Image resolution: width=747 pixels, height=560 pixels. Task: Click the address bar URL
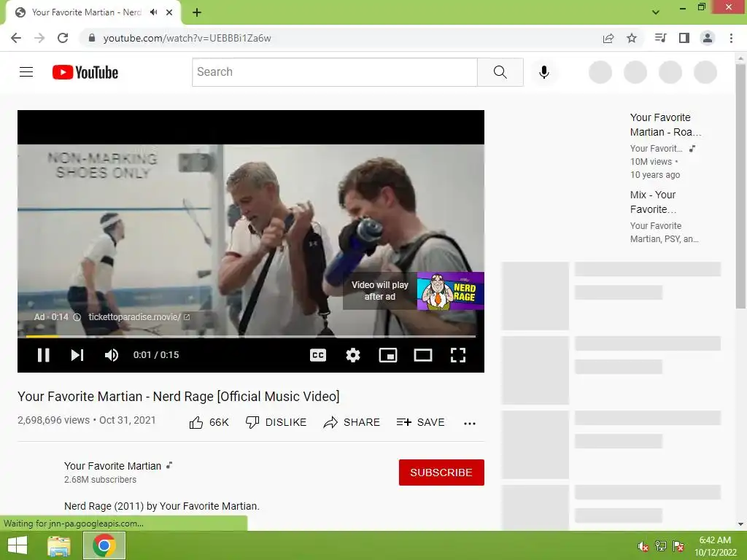coord(187,38)
